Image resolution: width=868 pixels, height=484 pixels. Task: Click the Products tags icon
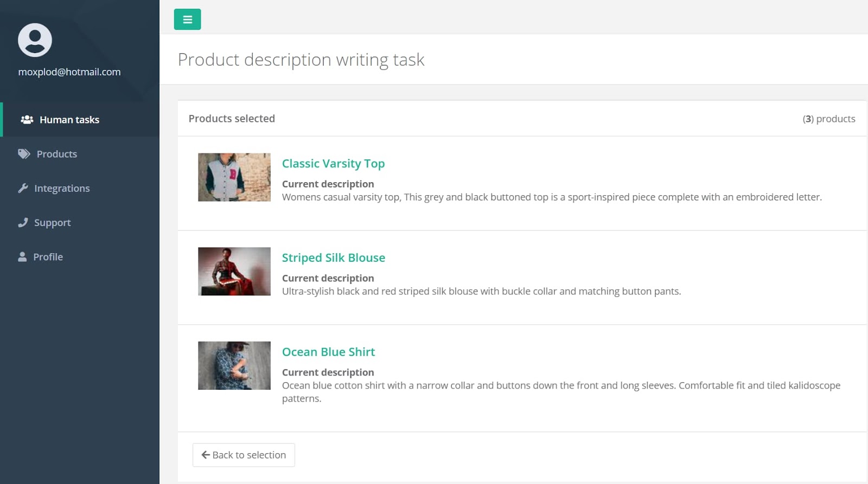[24, 154]
